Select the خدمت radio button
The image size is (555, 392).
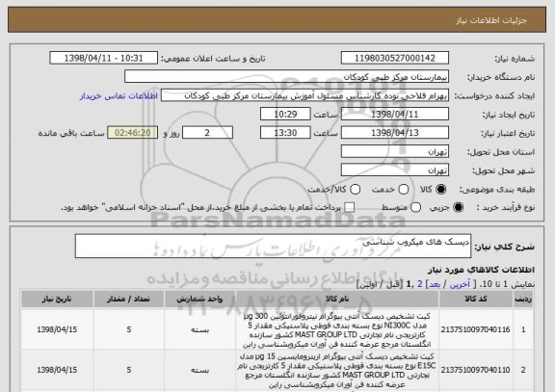(x=403, y=190)
